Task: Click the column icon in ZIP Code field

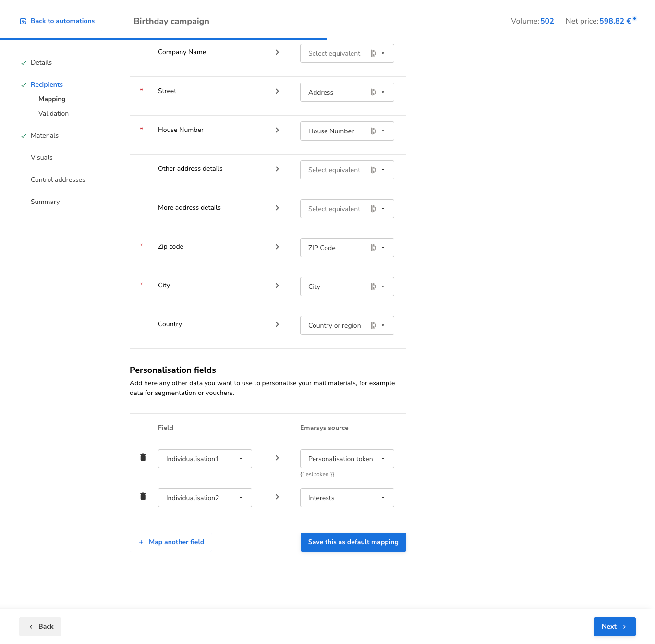Action: pos(374,248)
